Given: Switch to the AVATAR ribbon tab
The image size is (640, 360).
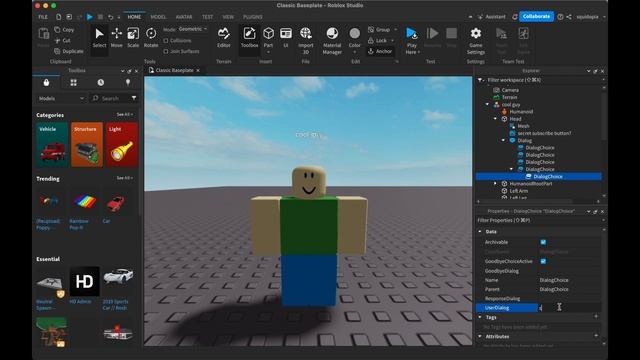Looking at the screenshot, I should tap(184, 17).
